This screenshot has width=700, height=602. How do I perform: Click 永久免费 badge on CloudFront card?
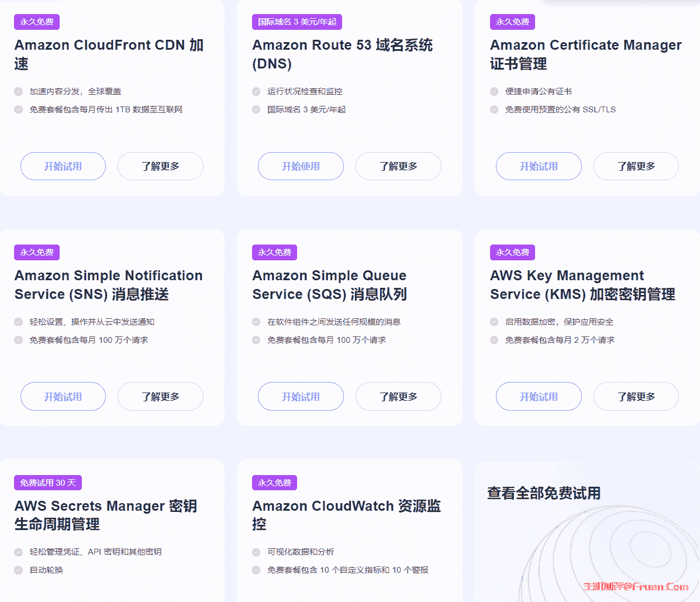click(x=37, y=22)
